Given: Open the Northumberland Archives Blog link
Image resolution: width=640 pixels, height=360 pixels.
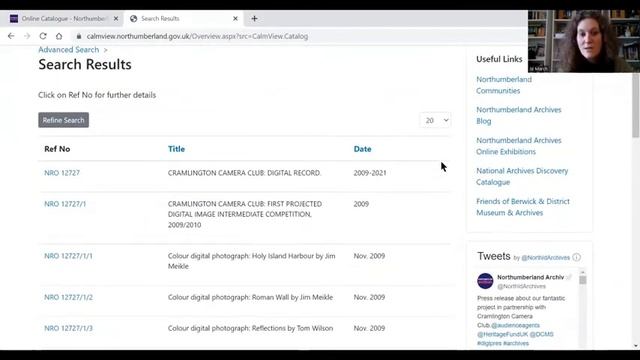Looking at the screenshot, I should point(518,115).
